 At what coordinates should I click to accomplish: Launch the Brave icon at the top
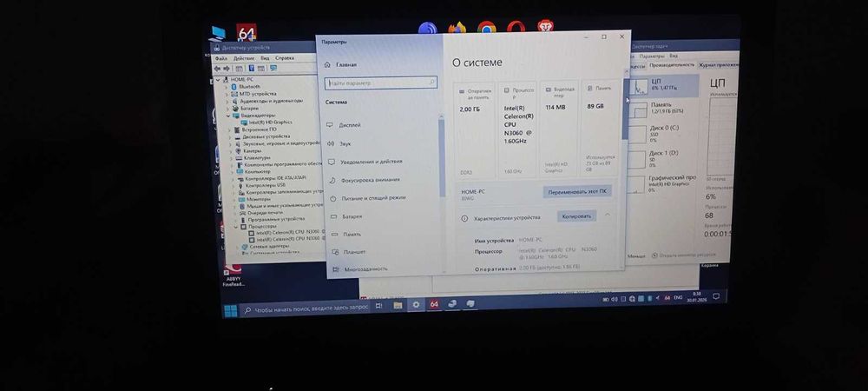(x=545, y=25)
